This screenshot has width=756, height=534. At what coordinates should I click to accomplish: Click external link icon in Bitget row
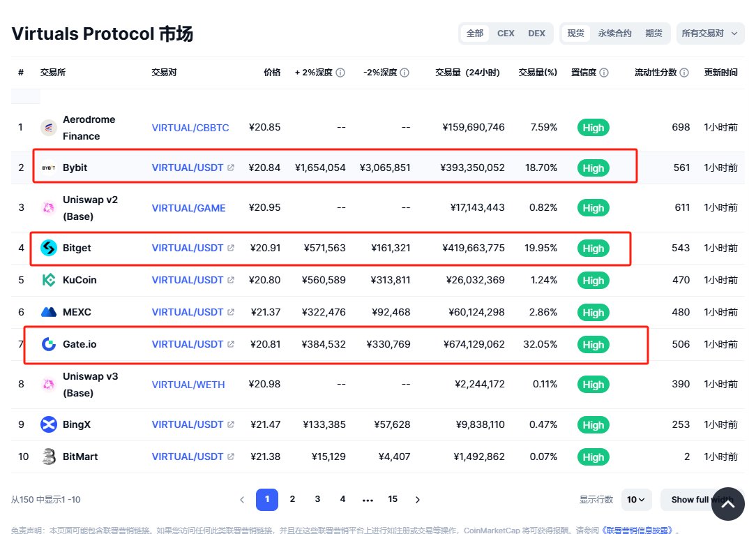coord(231,248)
